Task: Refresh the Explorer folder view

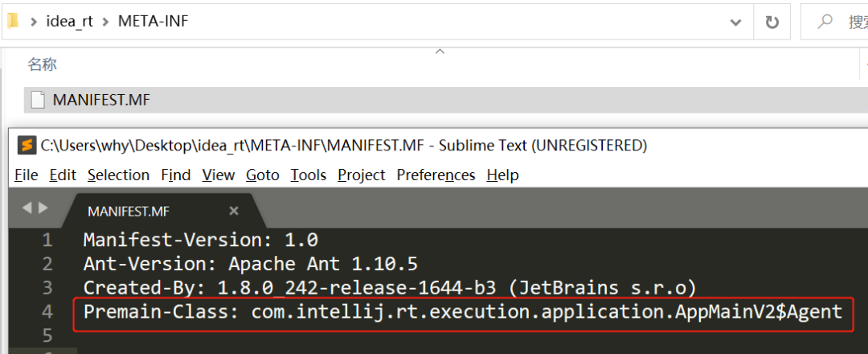Action: tap(772, 23)
